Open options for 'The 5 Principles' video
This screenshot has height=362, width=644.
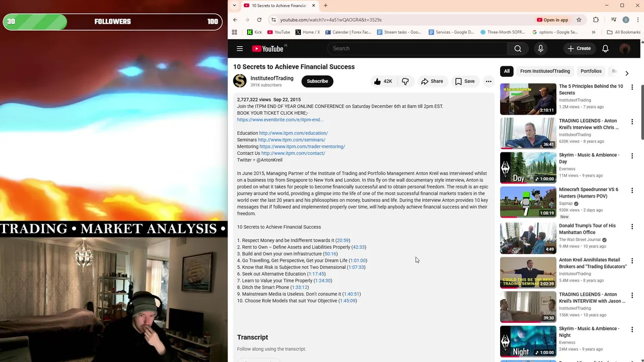point(632,87)
